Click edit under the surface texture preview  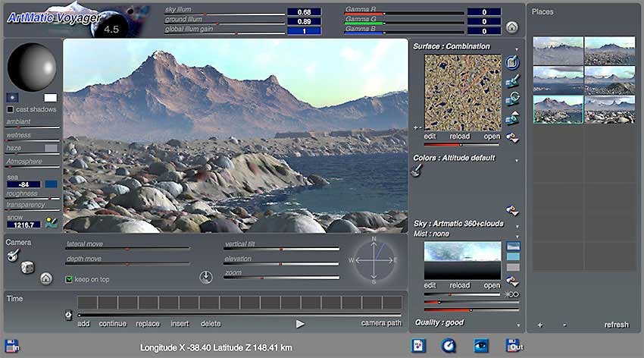[430, 137]
